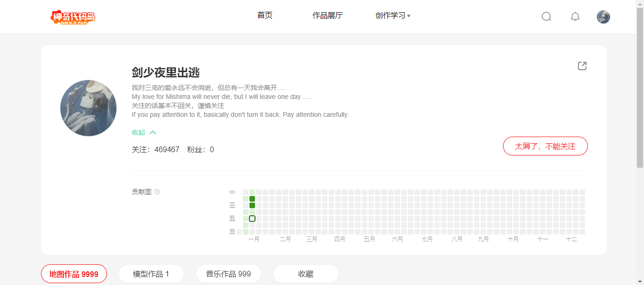Image resolution: width=644 pixels, height=285 pixels.
Task: Click the bio line 关注的话基本不回关，谨慎关注
Action: pos(178,106)
